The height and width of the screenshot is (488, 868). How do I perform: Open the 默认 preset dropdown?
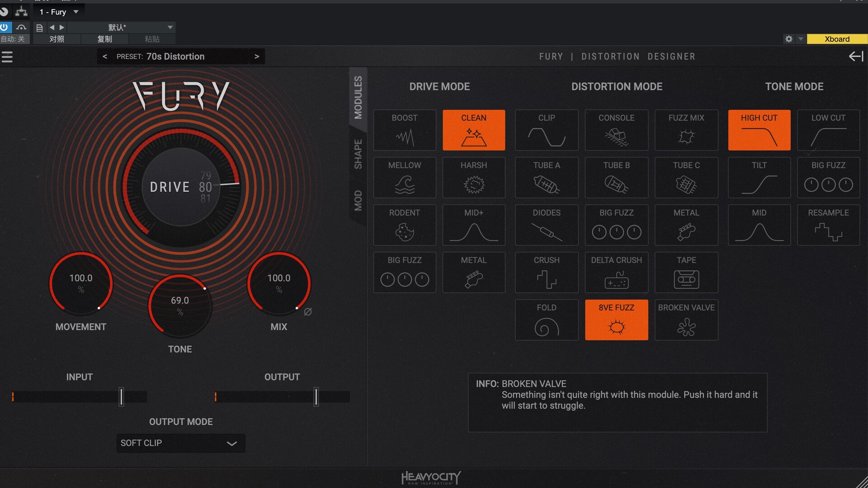click(x=121, y=28)
